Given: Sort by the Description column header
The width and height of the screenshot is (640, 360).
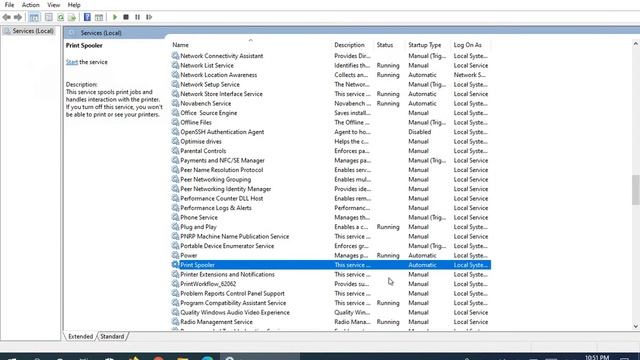Looking at the screenshot, I should click(349, 45).
